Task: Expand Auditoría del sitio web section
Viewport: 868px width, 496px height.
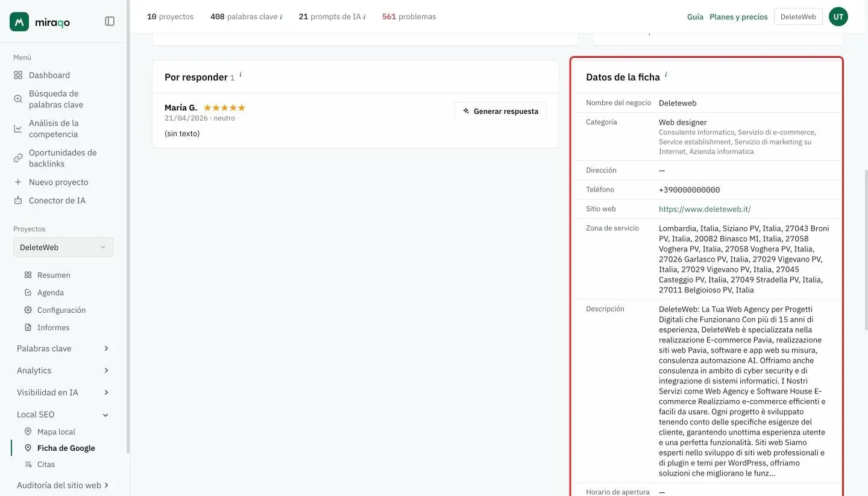Action: click(63, 485)
